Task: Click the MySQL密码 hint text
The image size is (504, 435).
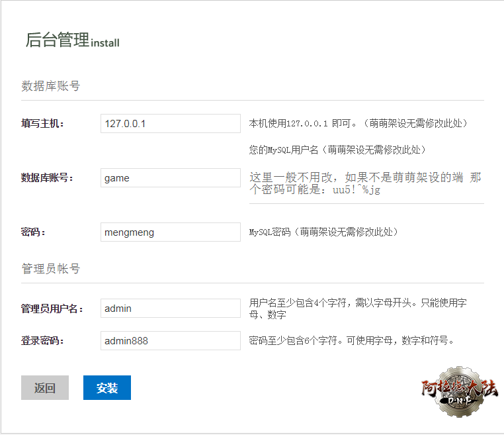Action: click(x=323, y=232)
